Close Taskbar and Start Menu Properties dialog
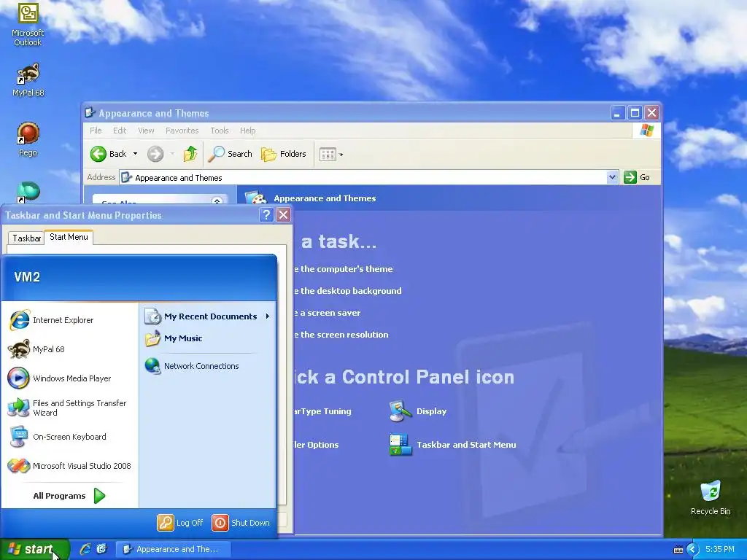This screenshot has height=560, width=747. (x=284, y=215)
